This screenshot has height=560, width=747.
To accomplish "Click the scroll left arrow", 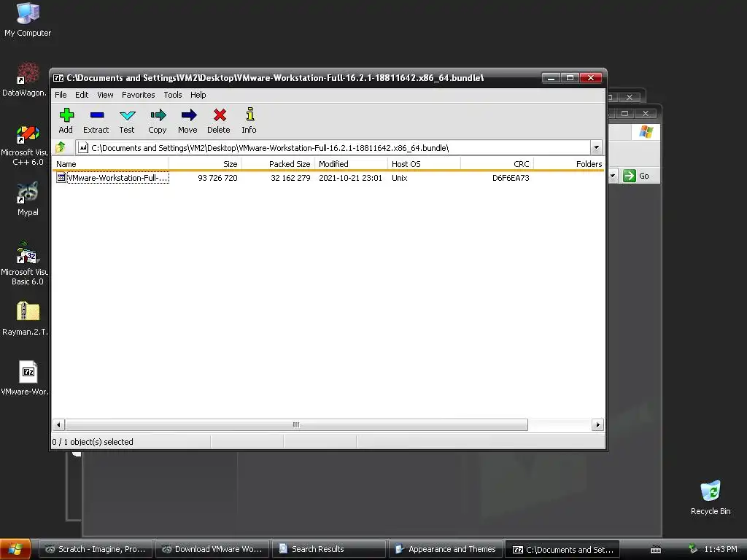I will click(58, 425).
